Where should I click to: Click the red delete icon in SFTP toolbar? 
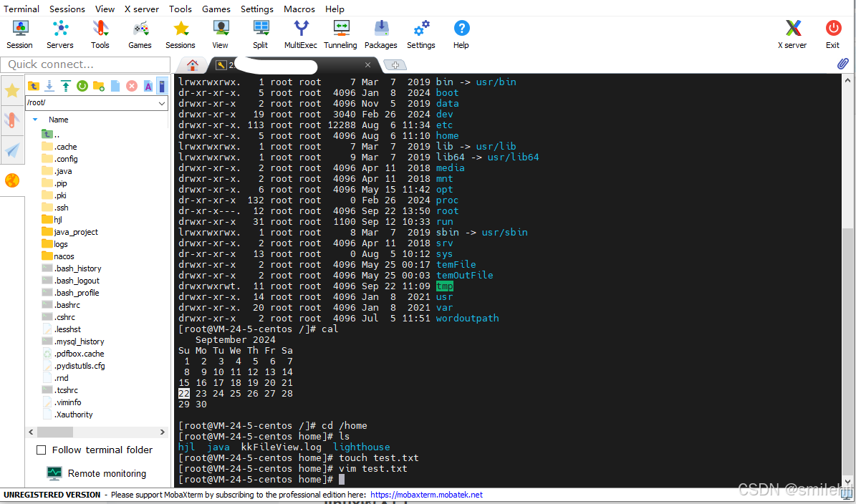coord(132,86)
